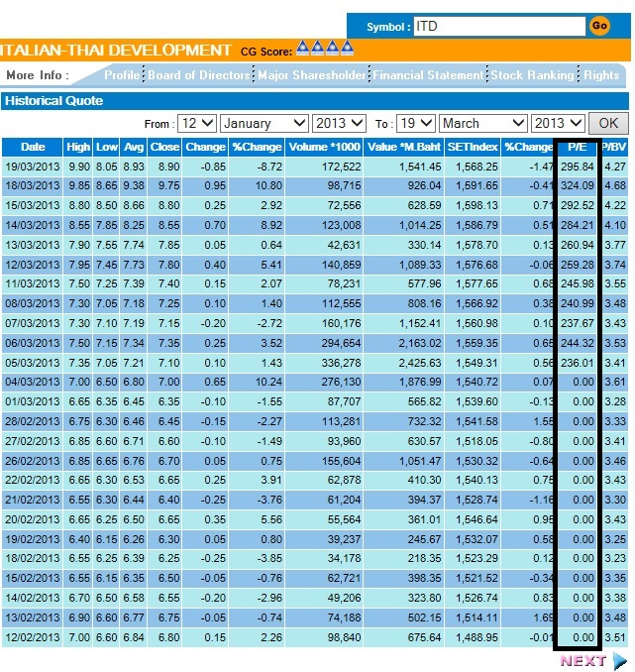Open the Stock Ranking tab

tap(532, 75)
